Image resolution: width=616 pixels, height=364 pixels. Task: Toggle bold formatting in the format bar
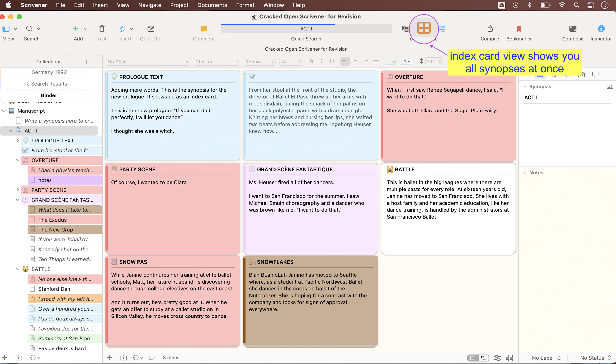click(x=311, y=62)
